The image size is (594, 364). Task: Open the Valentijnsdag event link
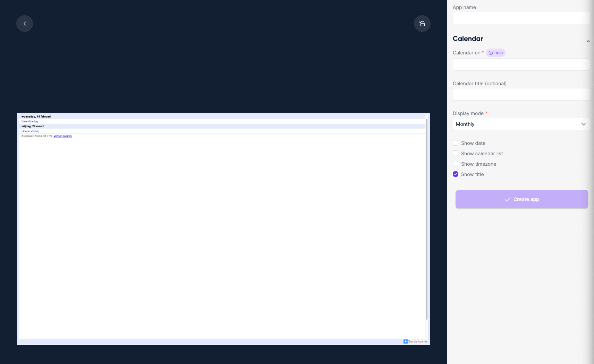[x=29, y=121]
